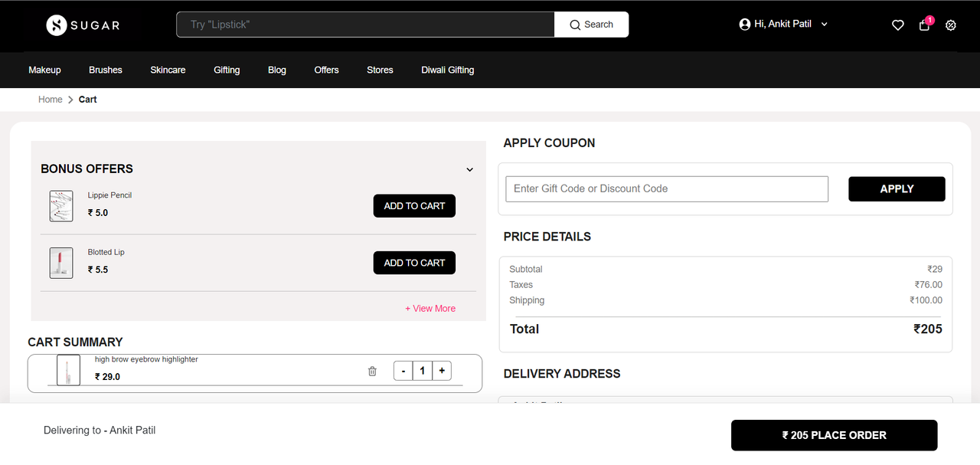
Task: Click the Cart breadcrumb text
Action: [88, 100]
